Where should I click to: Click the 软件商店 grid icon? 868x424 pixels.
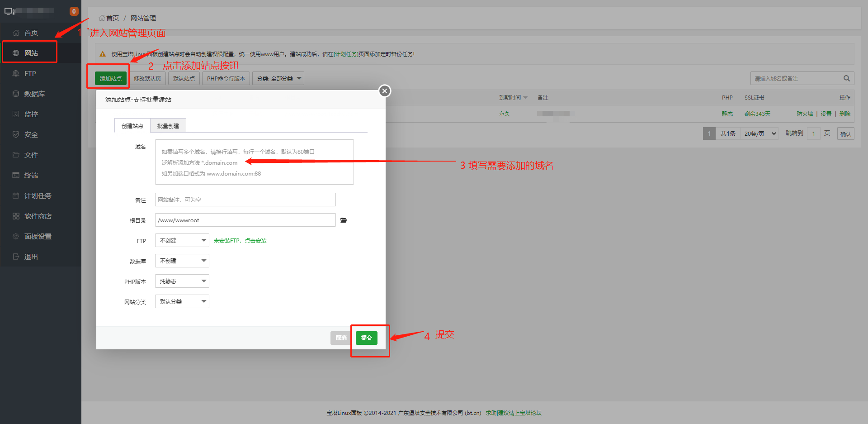tap(16, 216)
